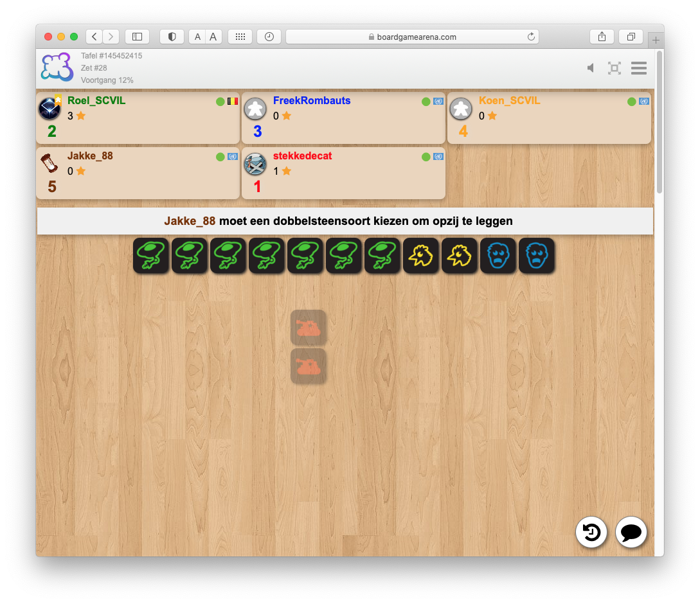
Task: Click FreekRombauts meeple avatar
Action: pos(255,109)
